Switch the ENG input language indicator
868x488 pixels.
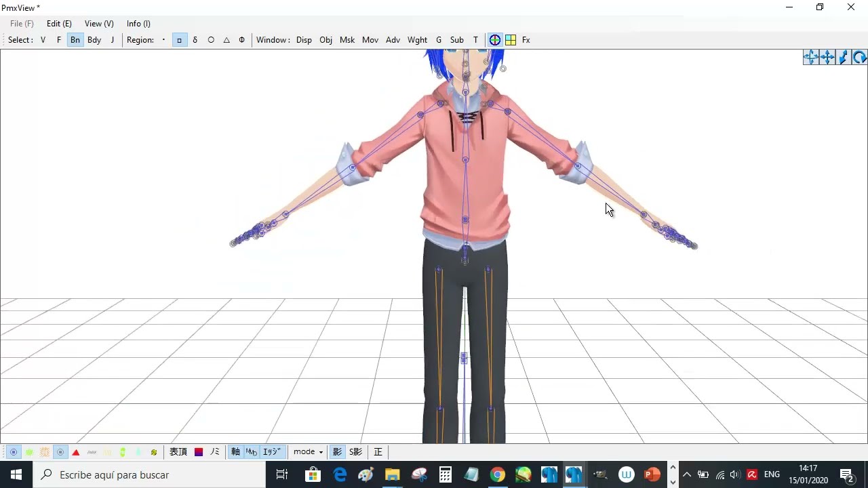point(772,474)
